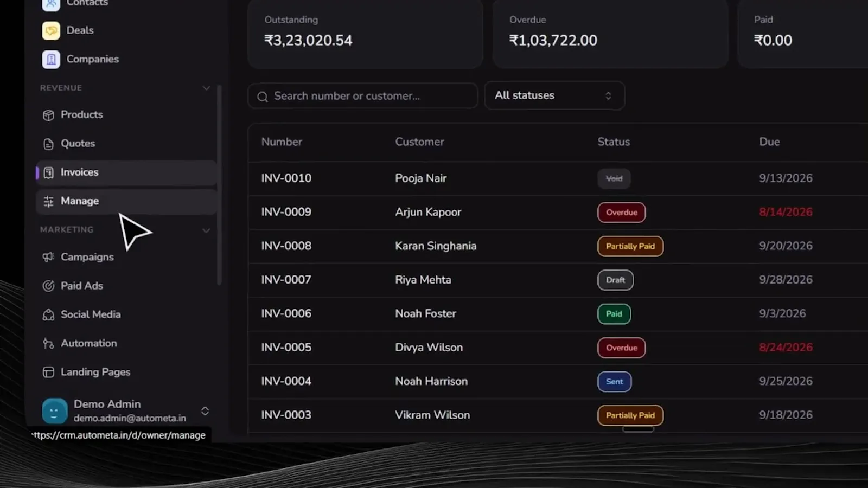Screen dimensions: 868x488
Task: Click the Manage sliders icon
Action: [x=48, y=201]
